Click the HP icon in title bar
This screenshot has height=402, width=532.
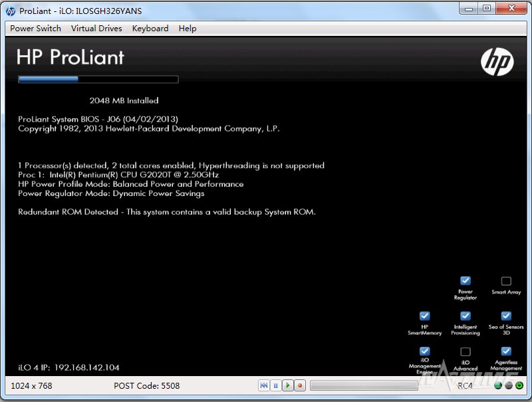click(11, 11)
